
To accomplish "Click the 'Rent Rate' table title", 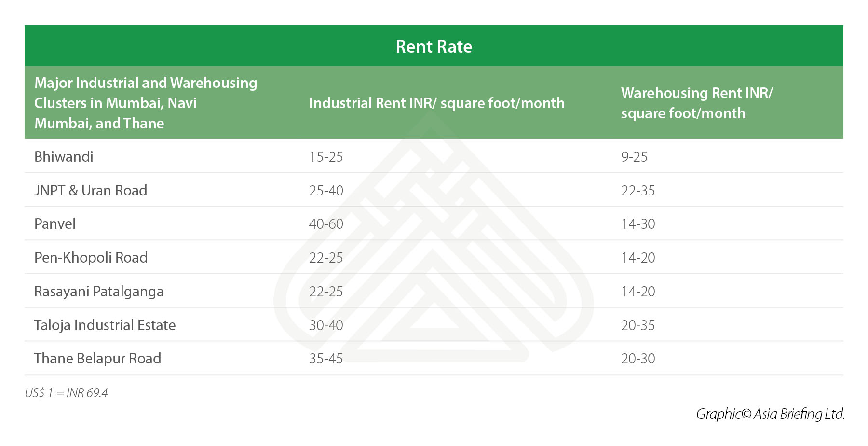I will (x=434, y=46).
